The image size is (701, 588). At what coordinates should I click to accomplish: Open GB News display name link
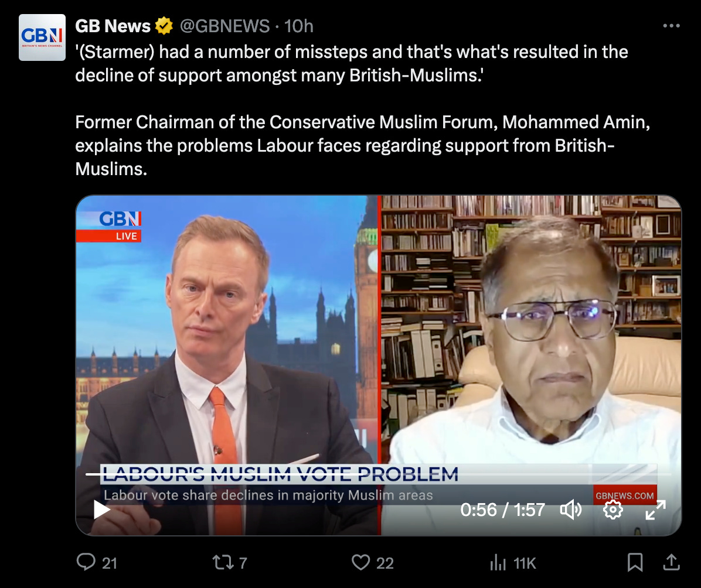pyautogui.click(x=113, y=26)
